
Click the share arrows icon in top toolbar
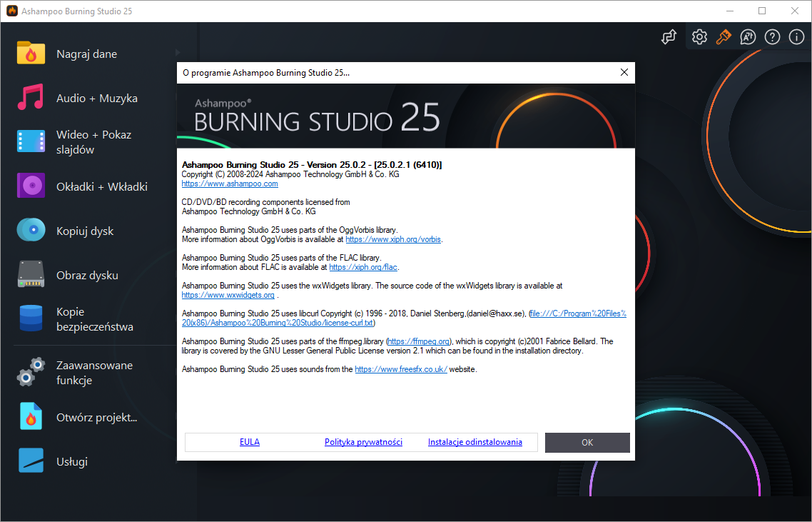pos(669,37)
